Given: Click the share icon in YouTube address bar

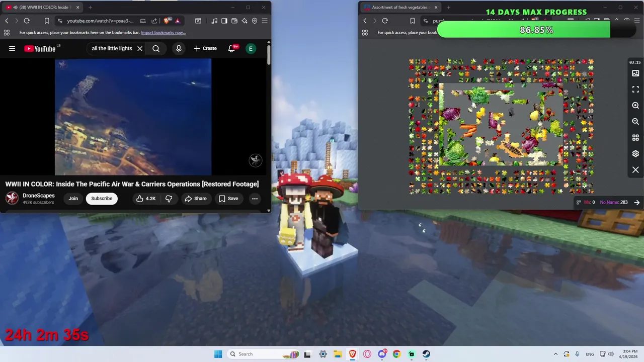Looking at the screenshot, I should pyautogui.click(x=154, y=21).
